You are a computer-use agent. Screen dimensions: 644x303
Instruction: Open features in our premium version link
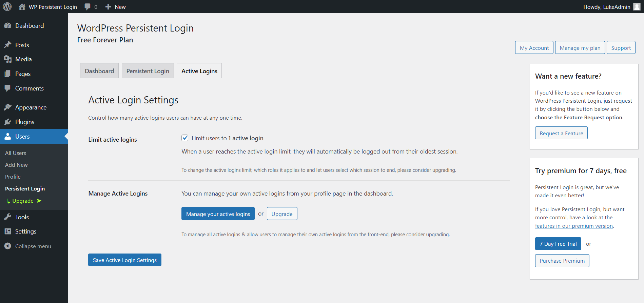pos(574,226)
